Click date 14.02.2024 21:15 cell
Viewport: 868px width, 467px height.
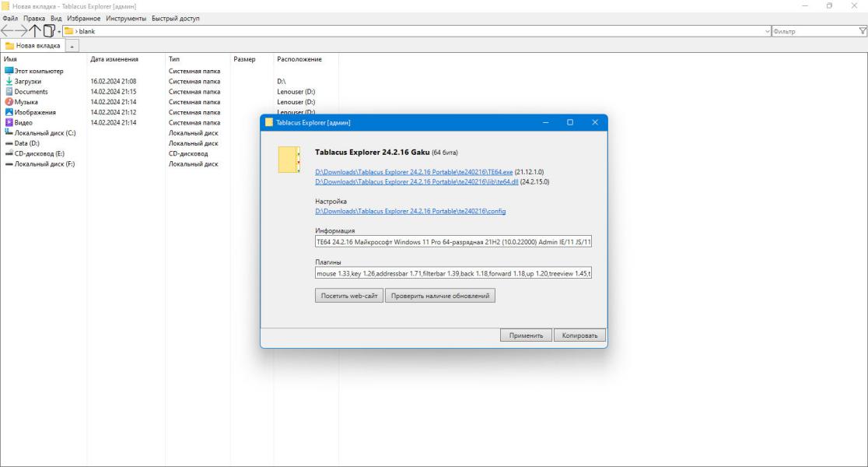[x=114, y=92]
